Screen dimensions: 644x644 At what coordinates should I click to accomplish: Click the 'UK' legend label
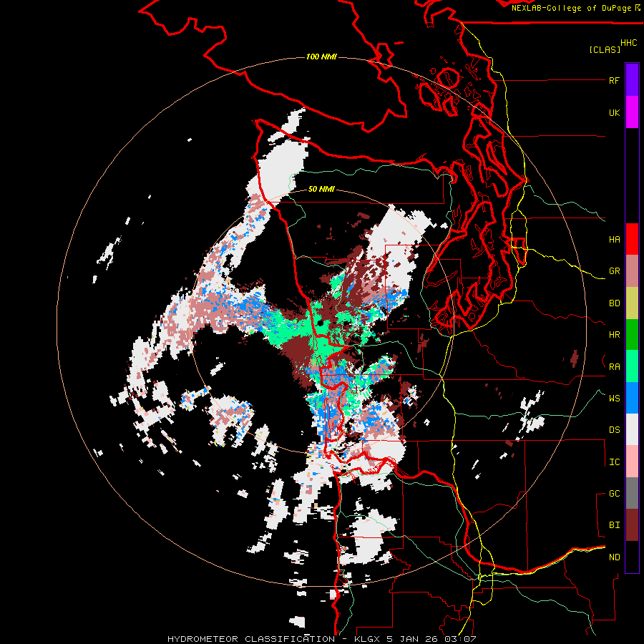[x=614, y=112]
